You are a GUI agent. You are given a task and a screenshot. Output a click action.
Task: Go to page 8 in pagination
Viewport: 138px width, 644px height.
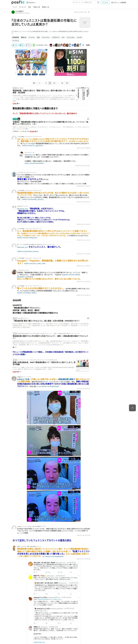46,83
